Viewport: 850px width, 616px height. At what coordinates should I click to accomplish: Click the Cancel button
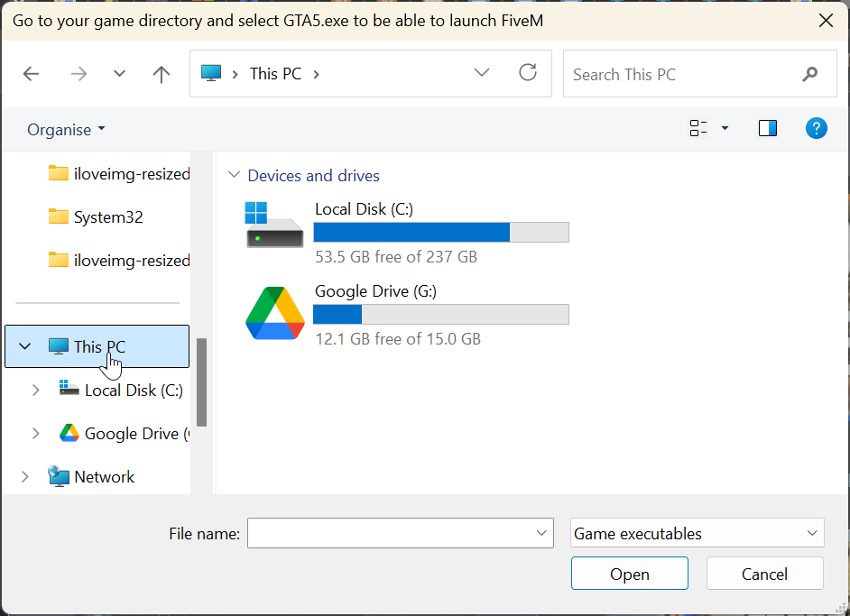(764, 574)
